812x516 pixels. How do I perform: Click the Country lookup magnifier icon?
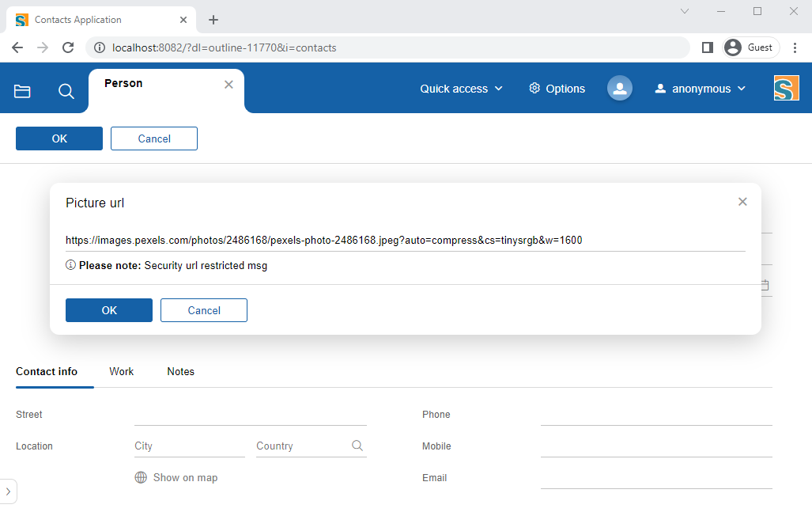(357, 446)
